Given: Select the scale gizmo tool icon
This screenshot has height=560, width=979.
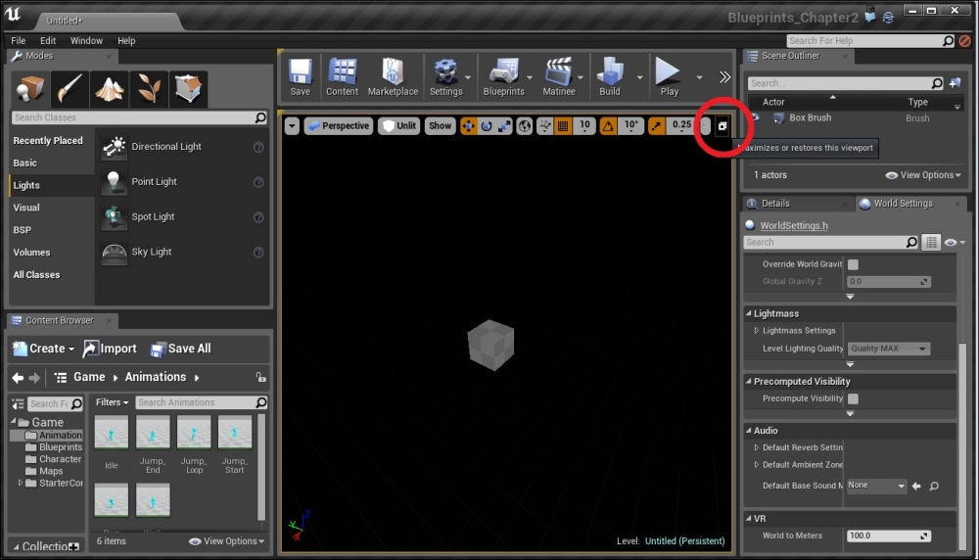Looking at the screenshot, I should pyautogui.click(x=504, y=126).
